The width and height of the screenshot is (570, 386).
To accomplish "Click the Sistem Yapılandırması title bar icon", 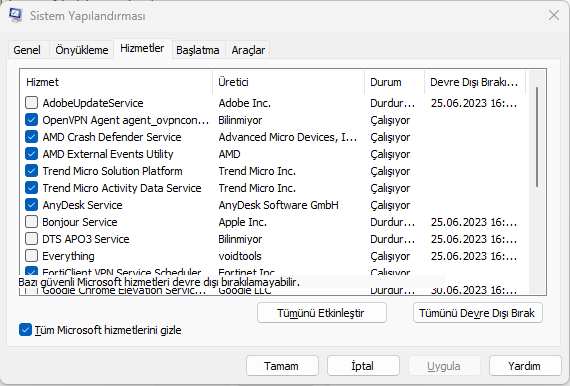I will 16,15.
